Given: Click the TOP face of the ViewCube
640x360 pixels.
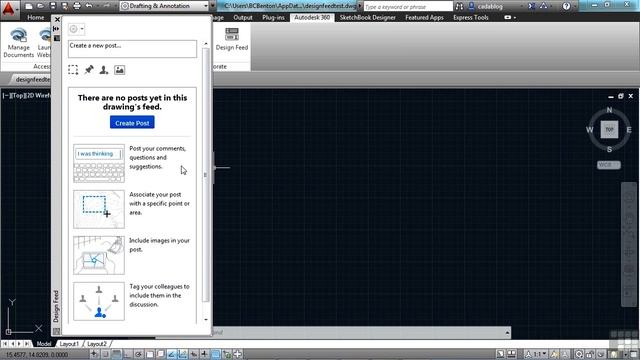Looking at the screenshot, I should tap(609, 129).
